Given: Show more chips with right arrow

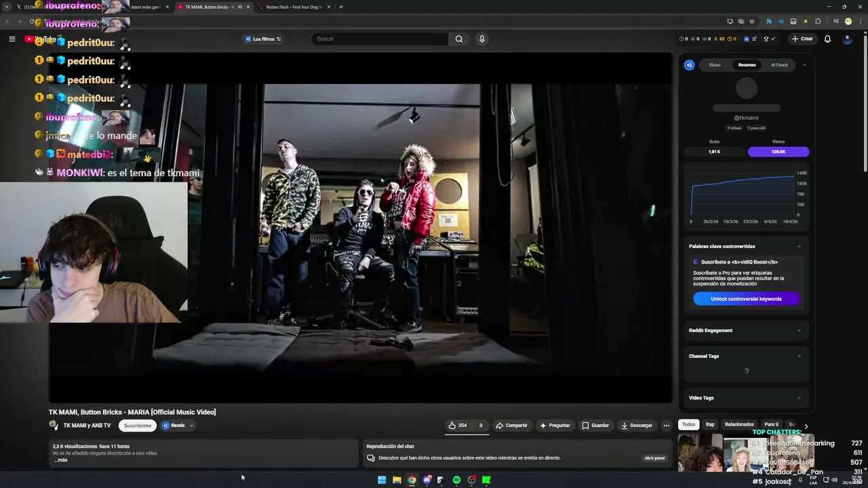Looking at the screenshot, I should pos(806,426).
